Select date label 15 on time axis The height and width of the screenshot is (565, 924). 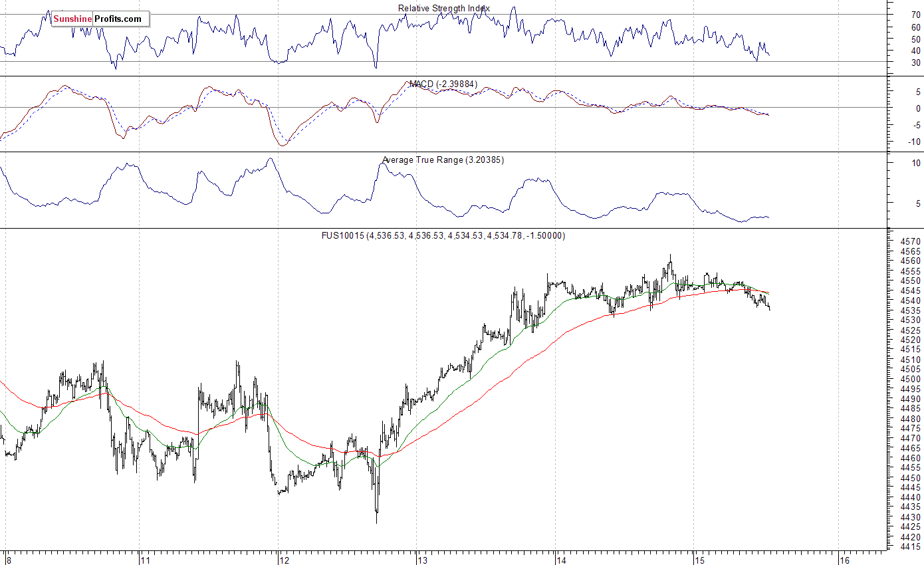tap(701, 560)
